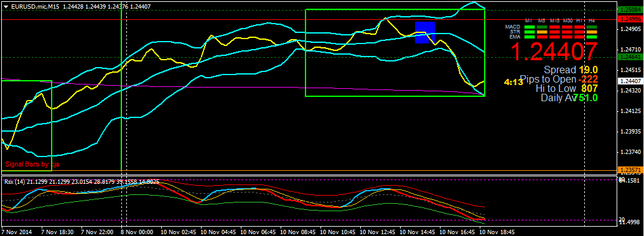Click the large red 1.24407 price display
Screen dimensions: 644x236
(553, 52)
